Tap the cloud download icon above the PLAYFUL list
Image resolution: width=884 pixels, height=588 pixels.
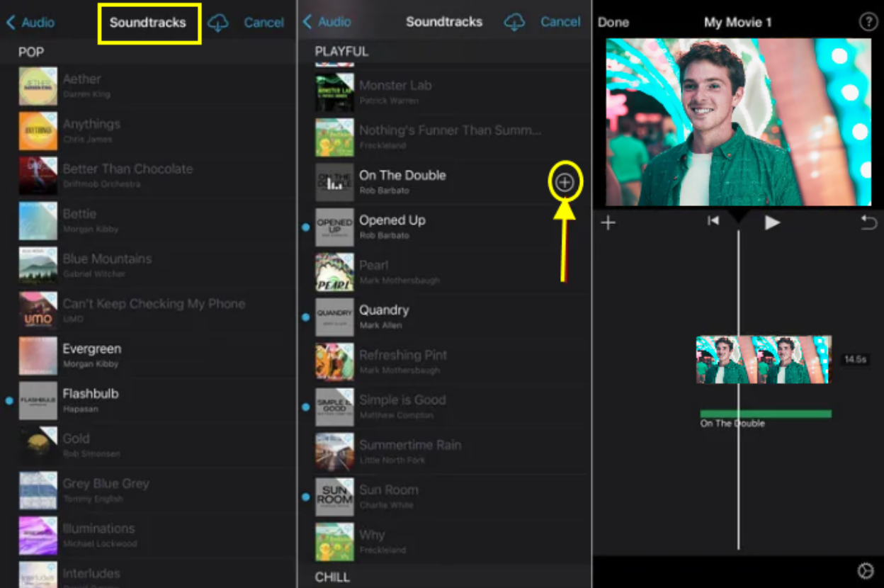[514, 22]
